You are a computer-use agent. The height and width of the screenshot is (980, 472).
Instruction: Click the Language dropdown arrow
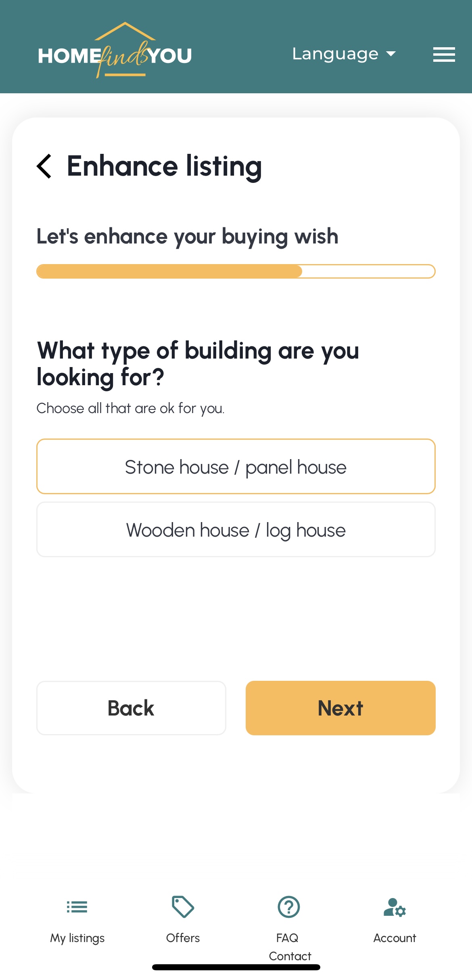(391, 54)
